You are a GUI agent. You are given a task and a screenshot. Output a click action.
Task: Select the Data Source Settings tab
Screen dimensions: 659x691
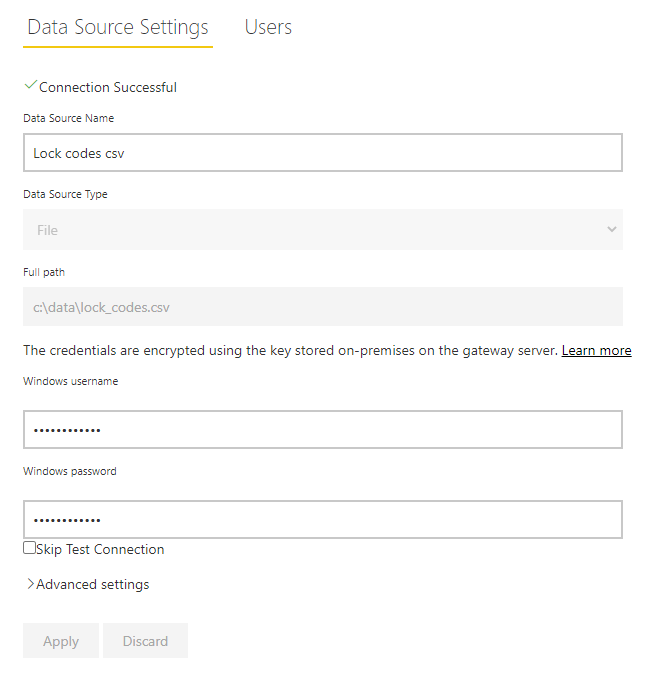point(118,27)
